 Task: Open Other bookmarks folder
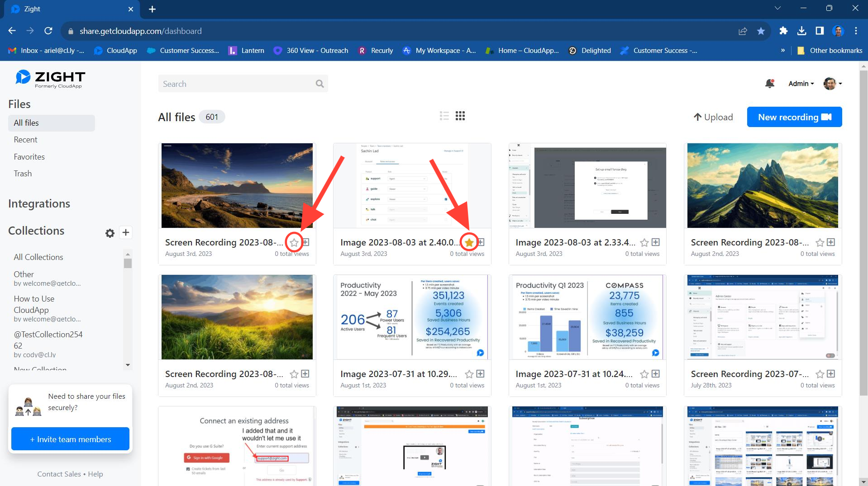click(830, 50)
